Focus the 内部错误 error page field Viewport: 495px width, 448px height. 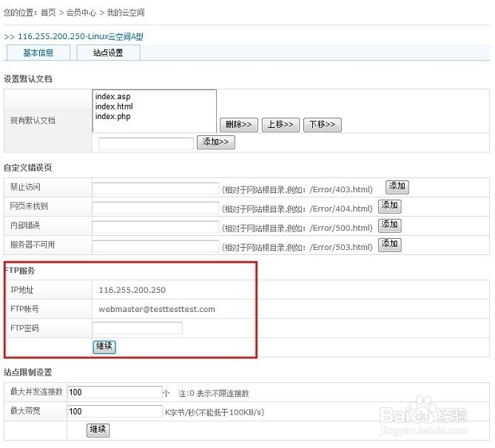coord(155,227)
